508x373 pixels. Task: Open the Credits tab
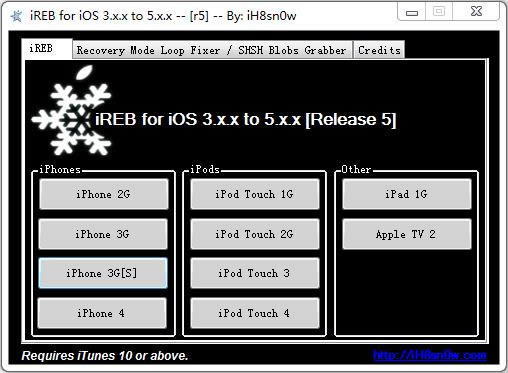[379, 50]
